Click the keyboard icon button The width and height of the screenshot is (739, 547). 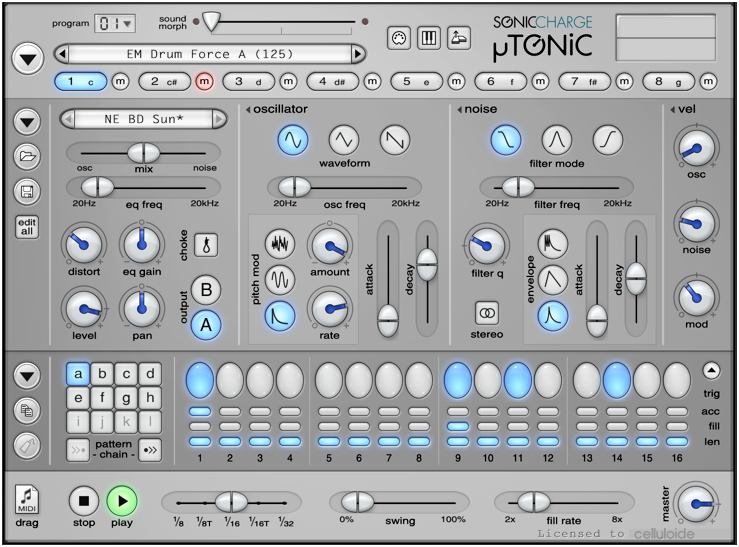pos(429,38)
